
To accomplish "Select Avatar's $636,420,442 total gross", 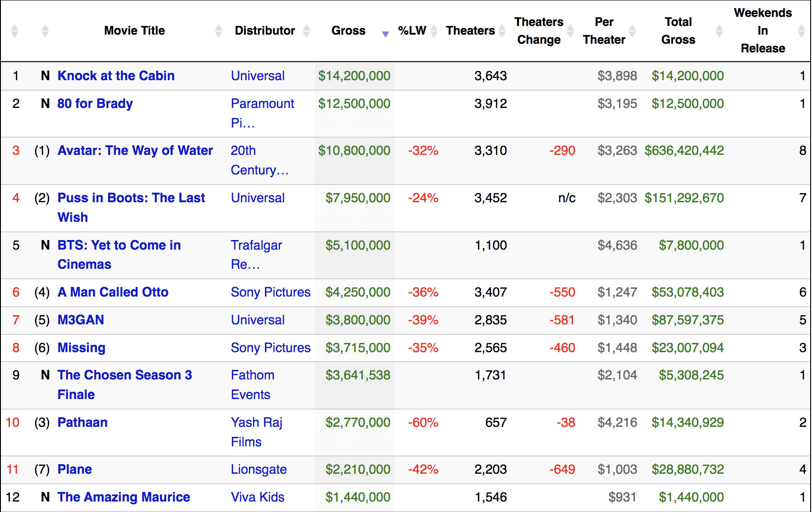I will 684,150.
